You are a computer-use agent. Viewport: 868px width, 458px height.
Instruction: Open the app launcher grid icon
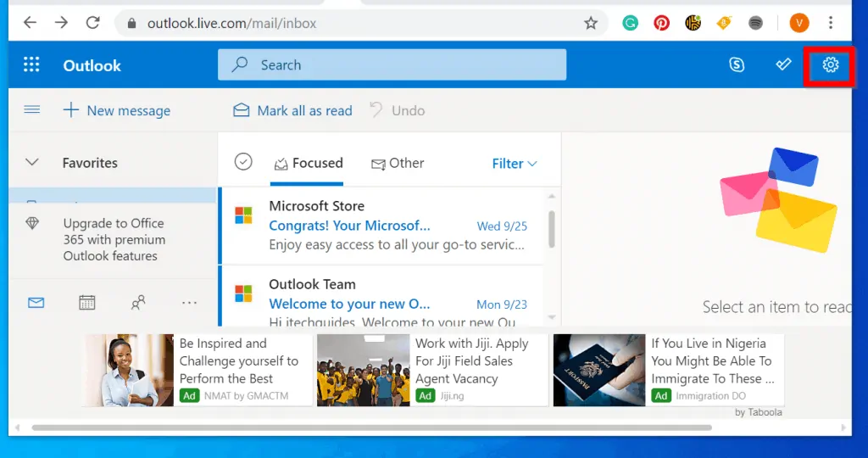point(31,64)
